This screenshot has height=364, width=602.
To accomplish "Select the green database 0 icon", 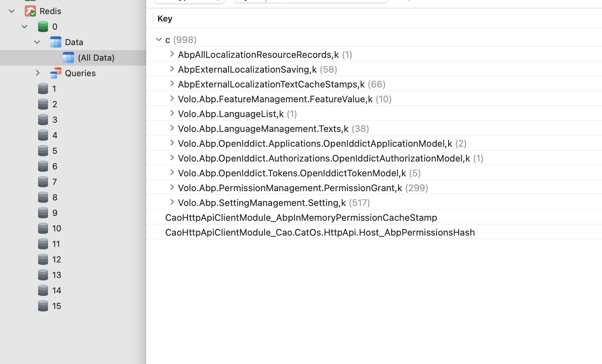I will coord(43,26).
